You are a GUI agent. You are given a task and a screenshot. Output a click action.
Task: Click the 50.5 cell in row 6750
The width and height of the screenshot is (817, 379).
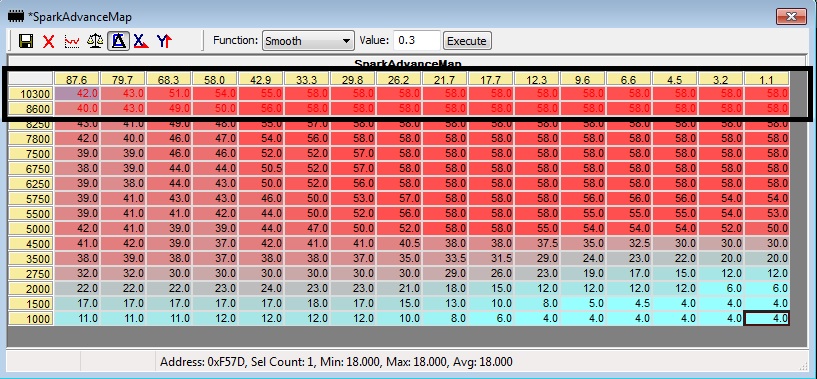pos(261,169)
